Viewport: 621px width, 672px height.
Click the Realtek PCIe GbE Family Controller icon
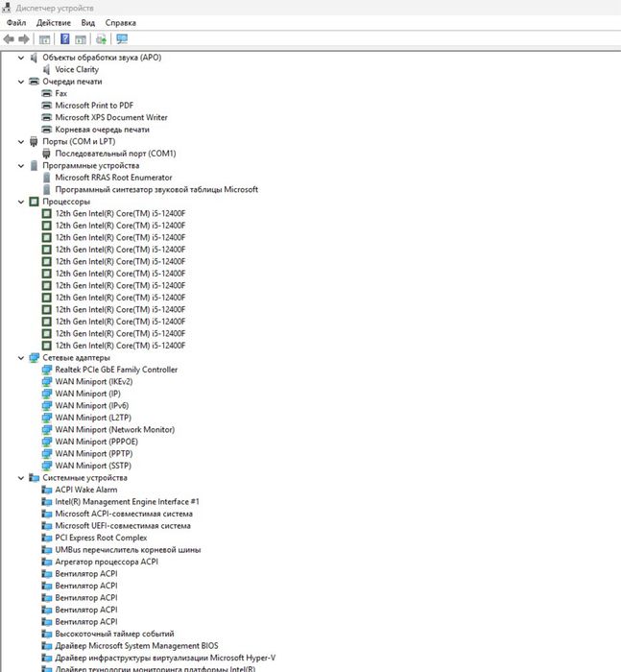(47, 370)
